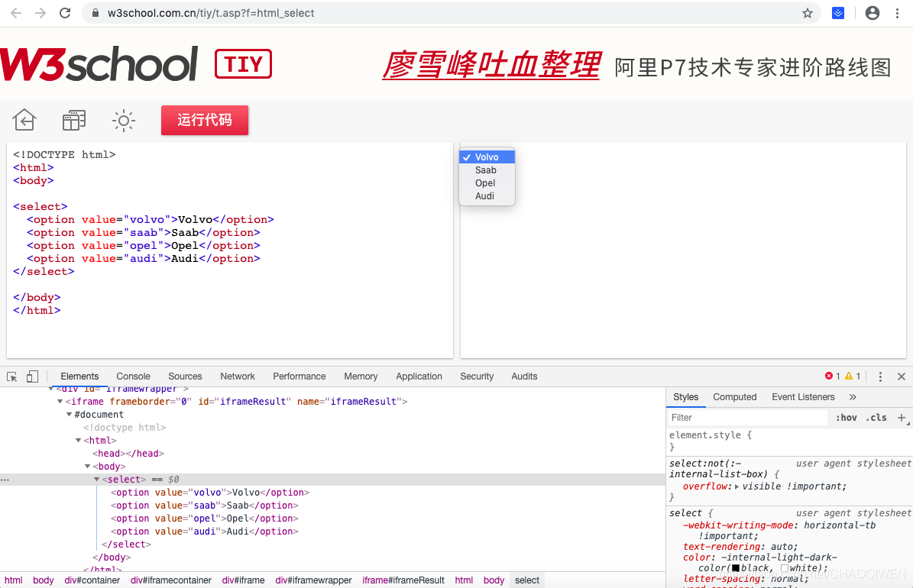Switch to the Console tab
Viewport: 913px width, 588px height.
134,376
